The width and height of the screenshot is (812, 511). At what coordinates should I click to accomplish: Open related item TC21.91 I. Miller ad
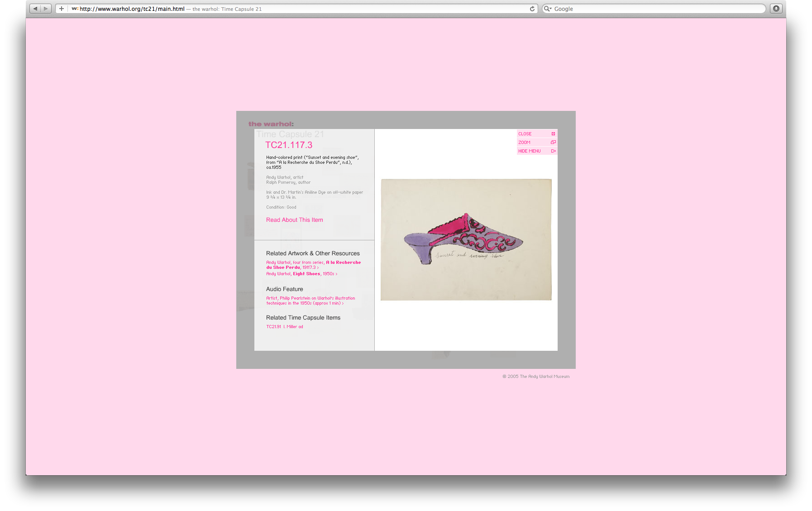pyautogui.click(x=284, y=327)
